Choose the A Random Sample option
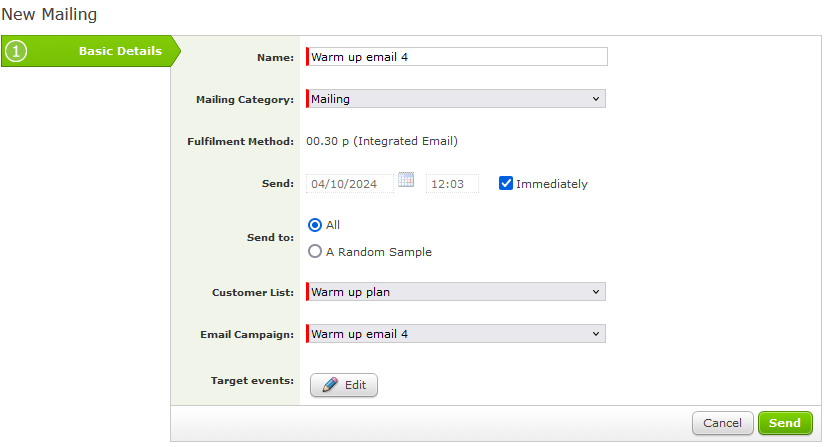Image resolution: width=829 pixels, height=447 pixels. [315, 252]
